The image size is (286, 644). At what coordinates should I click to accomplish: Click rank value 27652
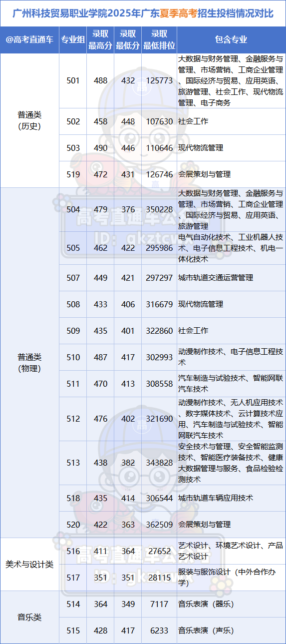pos(159,551)
